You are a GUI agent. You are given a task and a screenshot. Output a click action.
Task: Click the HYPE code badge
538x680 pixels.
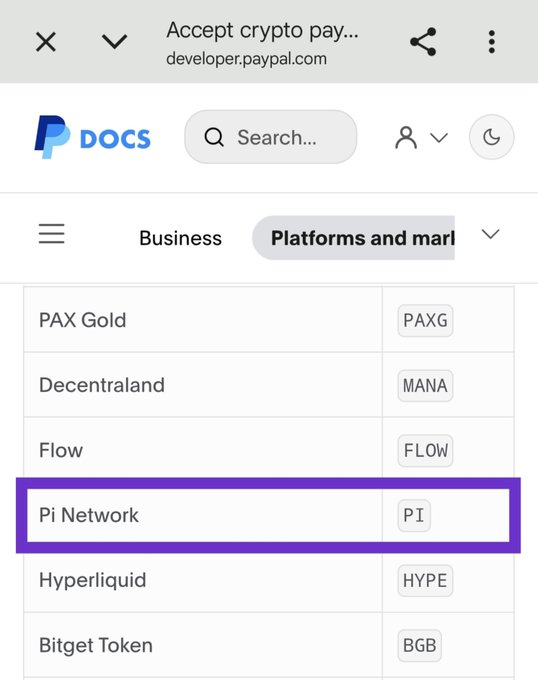coord(425,581)
